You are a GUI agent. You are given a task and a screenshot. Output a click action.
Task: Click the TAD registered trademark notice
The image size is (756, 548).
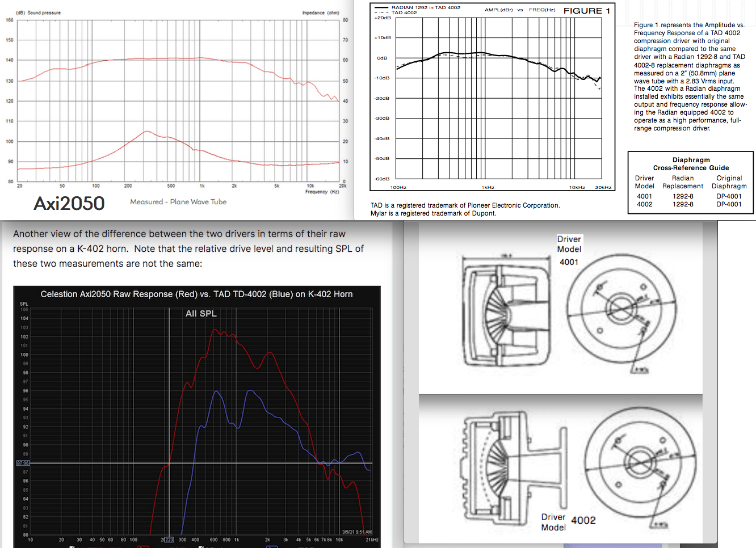click(x=465, y=205)
